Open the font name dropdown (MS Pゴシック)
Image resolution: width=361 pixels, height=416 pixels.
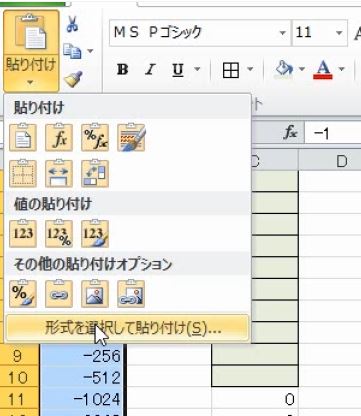tap(282, 33)
